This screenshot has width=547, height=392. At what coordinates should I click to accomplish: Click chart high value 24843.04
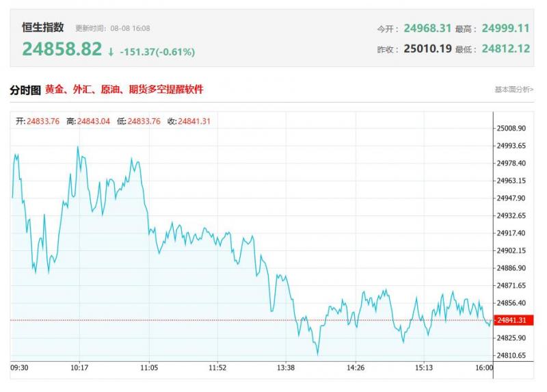[x=94, y=122]
